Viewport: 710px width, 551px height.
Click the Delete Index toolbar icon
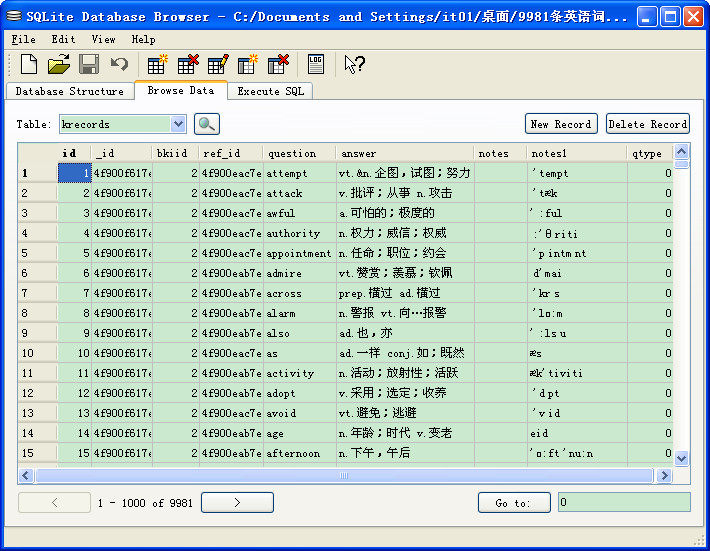(278, 64)
